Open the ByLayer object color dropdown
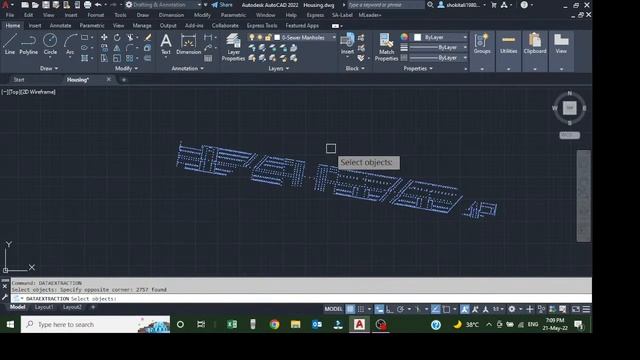Image resolution: width=640 pixels, height=360 pixels. [465, 37]
